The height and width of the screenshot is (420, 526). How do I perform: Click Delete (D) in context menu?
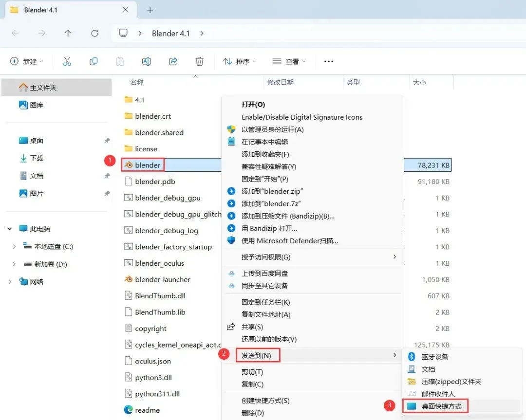tap(253, 413)
